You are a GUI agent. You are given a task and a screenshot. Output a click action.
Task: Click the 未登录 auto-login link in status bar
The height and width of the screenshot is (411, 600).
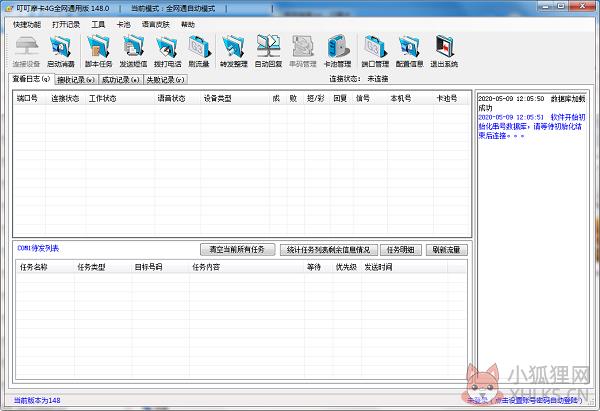point(524,400)
